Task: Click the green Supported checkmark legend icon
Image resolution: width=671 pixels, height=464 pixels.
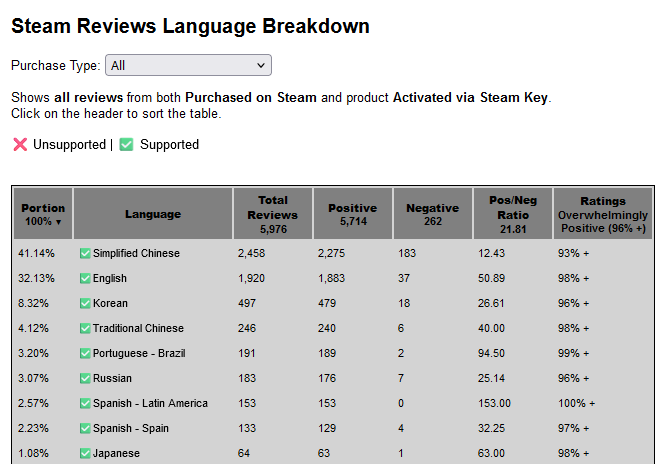Action: 126,144
